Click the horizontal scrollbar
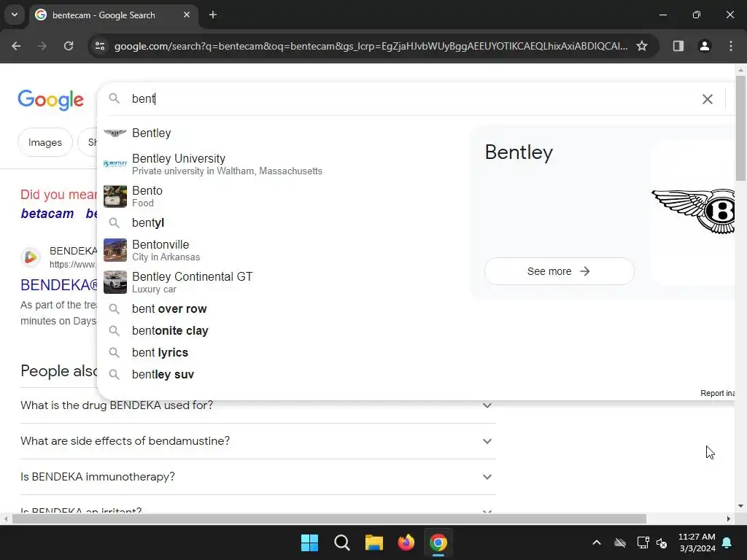The height and width of the screenshot is (560, 747). tap(329, 518)
